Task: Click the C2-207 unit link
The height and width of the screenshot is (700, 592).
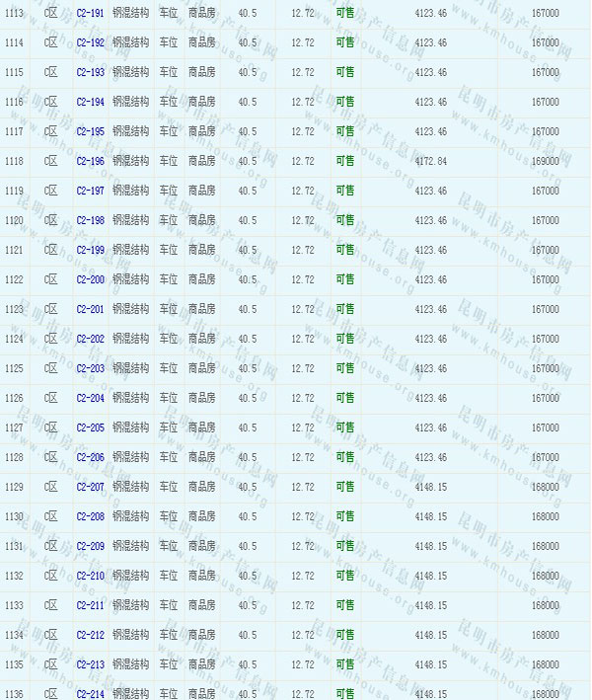Action: (90, 488)
